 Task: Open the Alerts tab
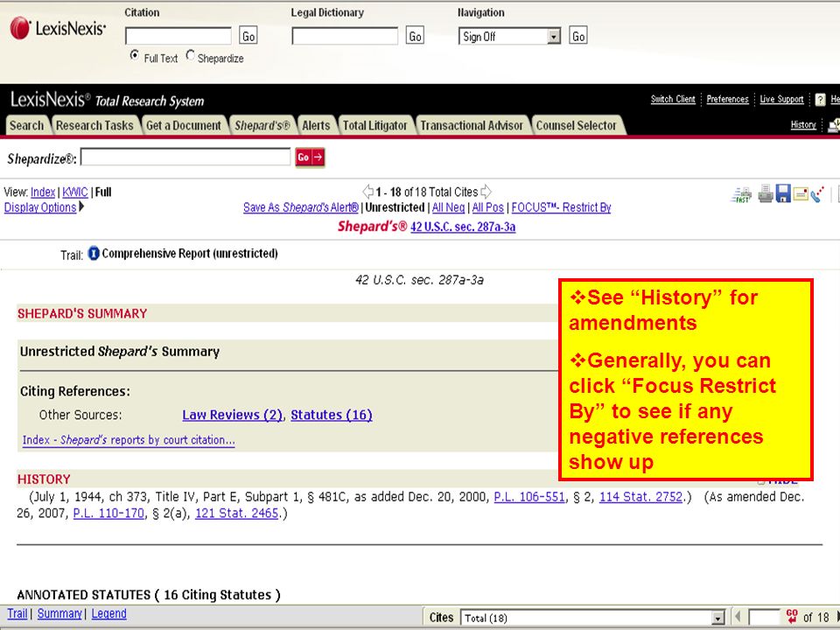(316, 125)
